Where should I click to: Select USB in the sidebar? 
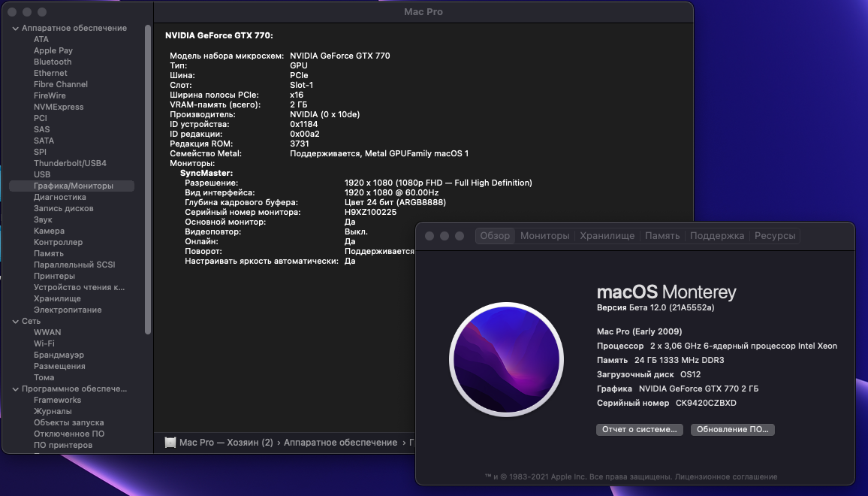point(42,174)
